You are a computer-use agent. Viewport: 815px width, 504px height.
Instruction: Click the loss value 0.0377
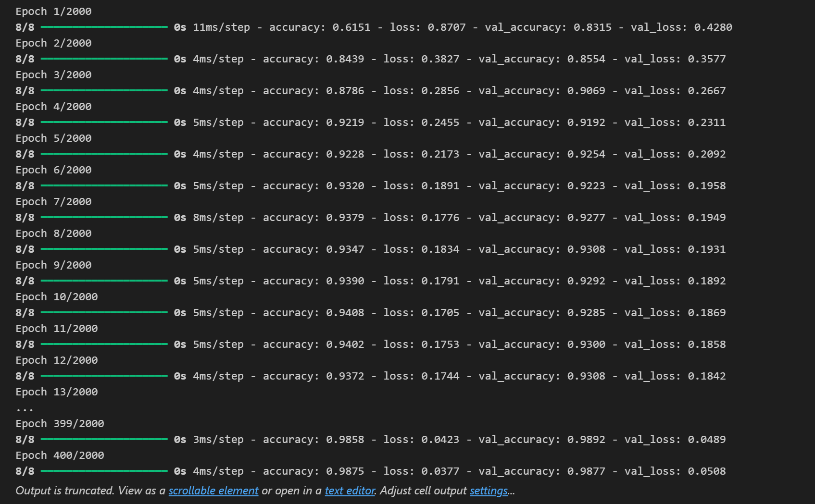pyautogui.click(x=440, y=471)
